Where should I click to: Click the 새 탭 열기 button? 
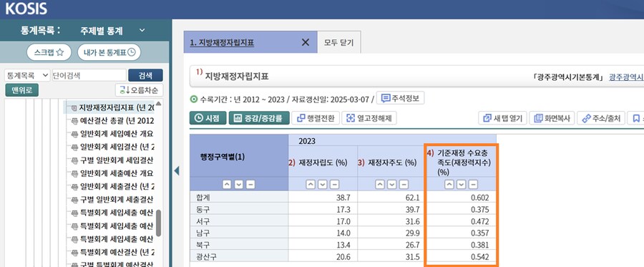click(502, 118)
